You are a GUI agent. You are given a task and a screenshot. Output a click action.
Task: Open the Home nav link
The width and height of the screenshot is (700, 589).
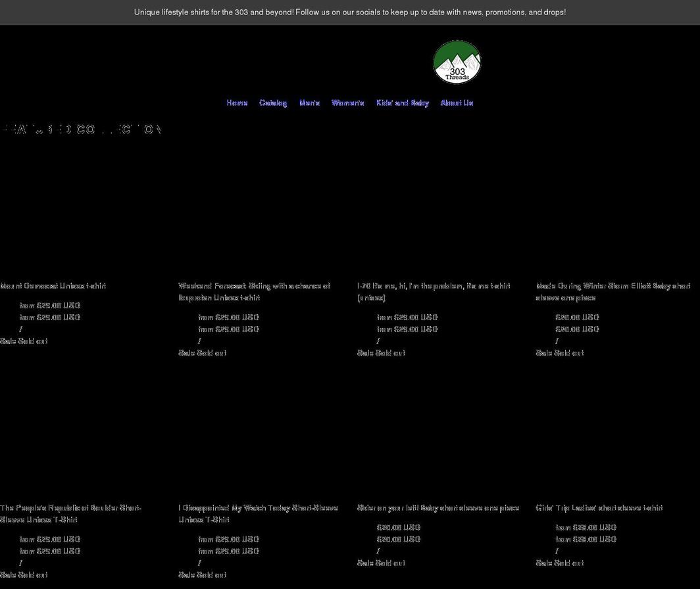click(237, 103)
